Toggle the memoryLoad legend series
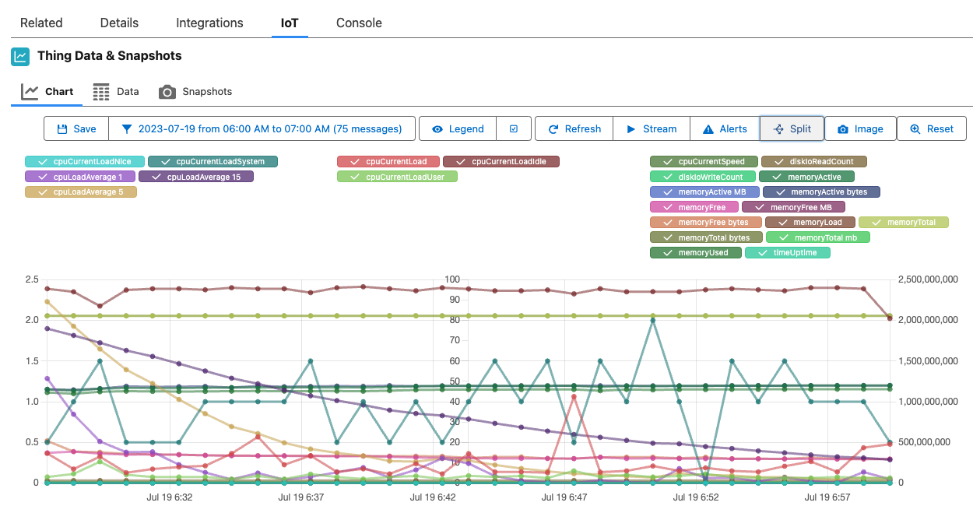Screen dimensions: 980x520 810,222
